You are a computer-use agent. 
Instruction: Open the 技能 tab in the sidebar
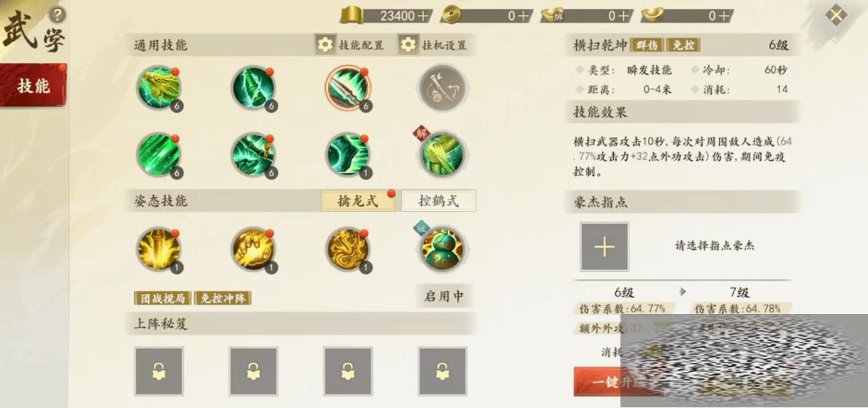[33, 85]
